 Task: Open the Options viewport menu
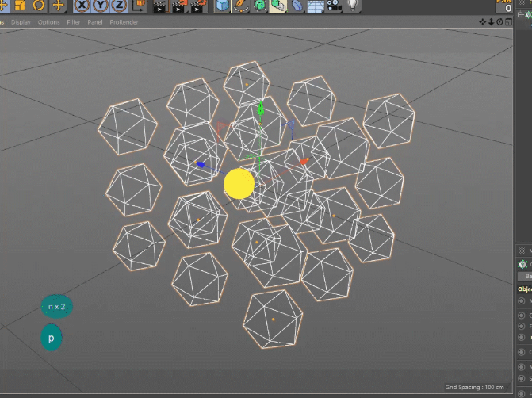pos(48,22)
